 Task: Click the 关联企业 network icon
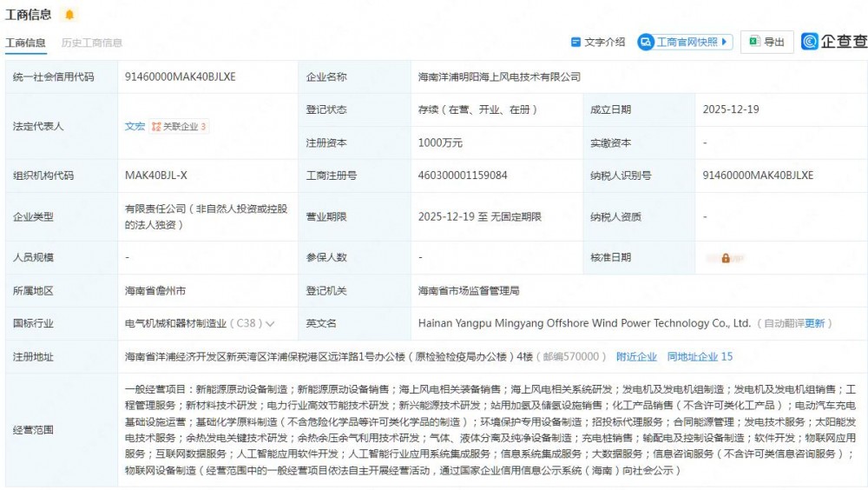[156, 127]
